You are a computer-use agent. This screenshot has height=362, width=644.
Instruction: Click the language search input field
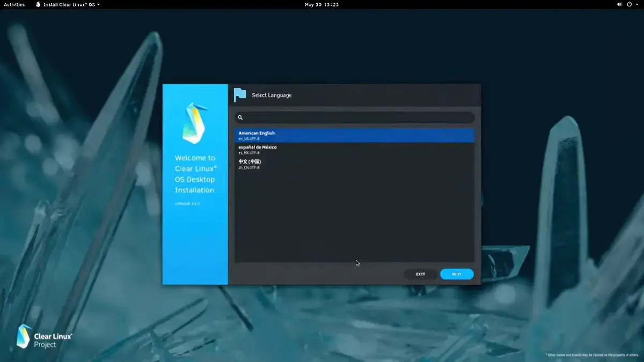click(x=354, y=117)
